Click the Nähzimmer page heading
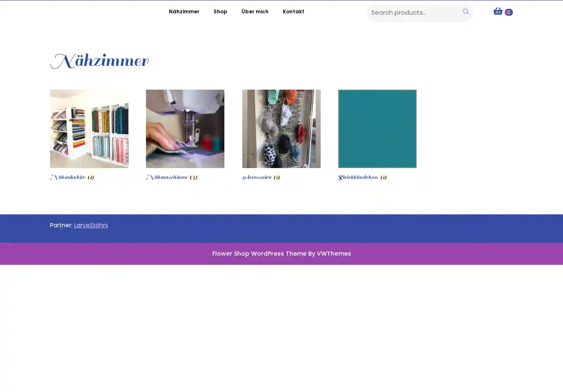 [99, 62]
